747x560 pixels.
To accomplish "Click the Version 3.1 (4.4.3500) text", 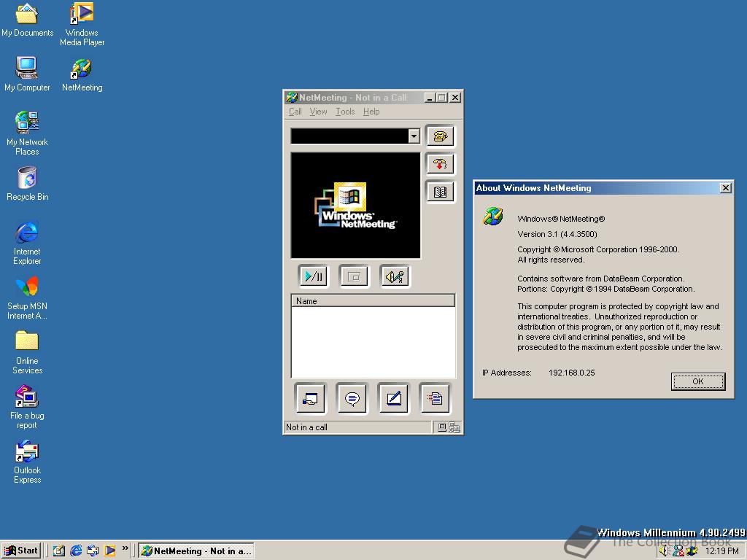I will (557, 234).
